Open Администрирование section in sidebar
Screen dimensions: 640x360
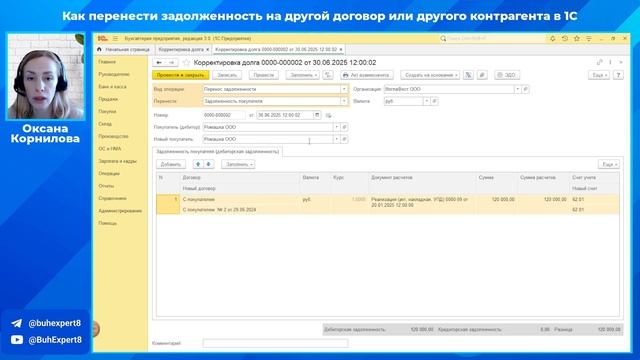tap(120, 211)
